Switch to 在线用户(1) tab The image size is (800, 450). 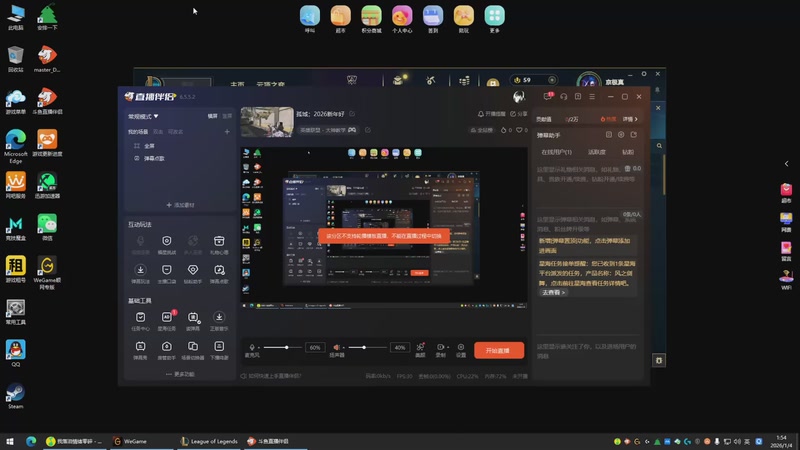point(556,152)
